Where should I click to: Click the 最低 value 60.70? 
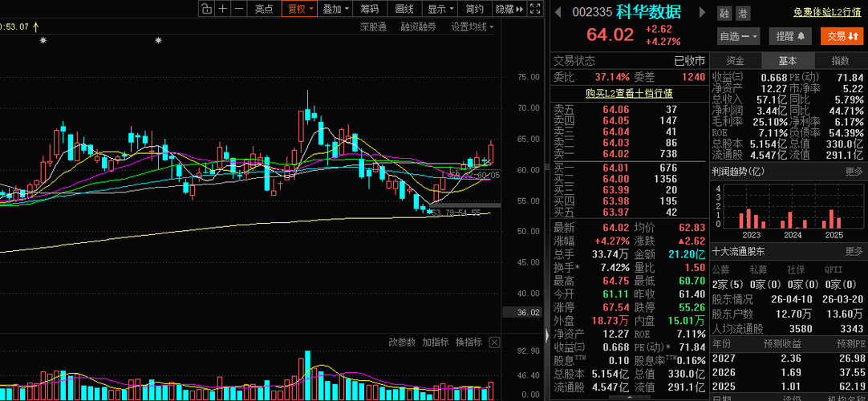[x=691, y=281]
